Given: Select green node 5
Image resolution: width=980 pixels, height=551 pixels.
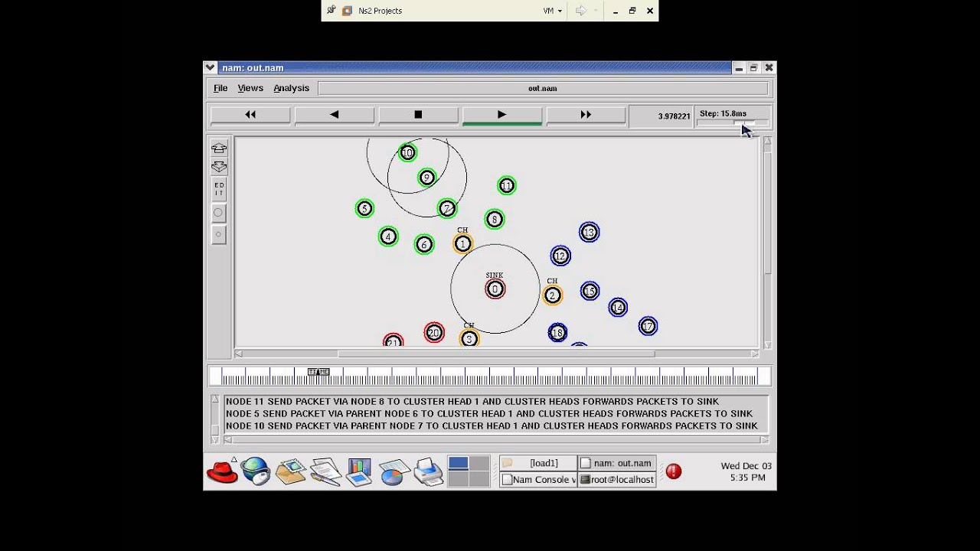Looking at the screenshot, I should [x=364, y=208].
